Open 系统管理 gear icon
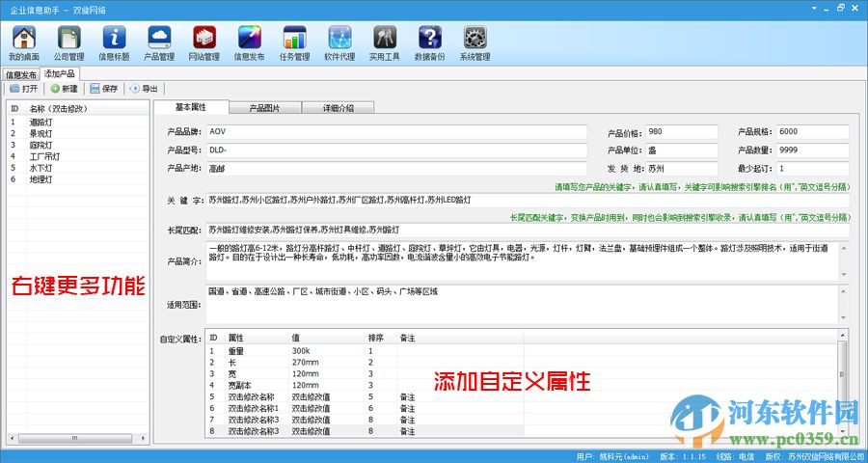 pos(475,42)
